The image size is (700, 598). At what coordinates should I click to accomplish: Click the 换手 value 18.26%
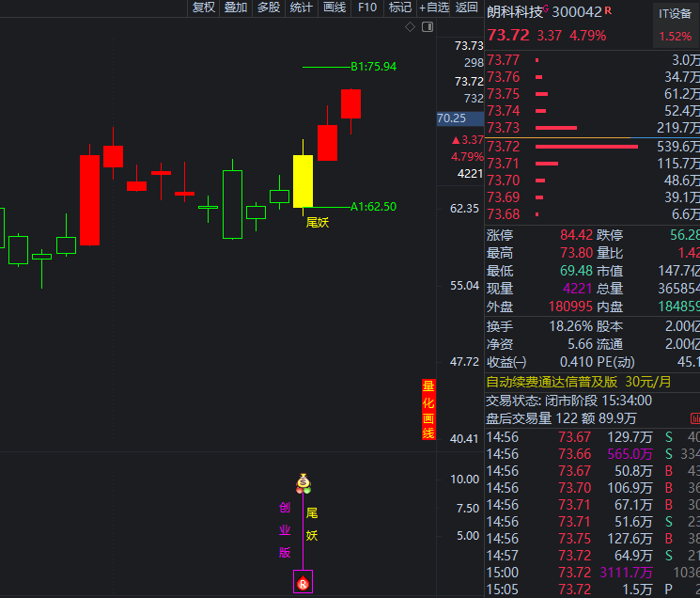pos(570,326)
